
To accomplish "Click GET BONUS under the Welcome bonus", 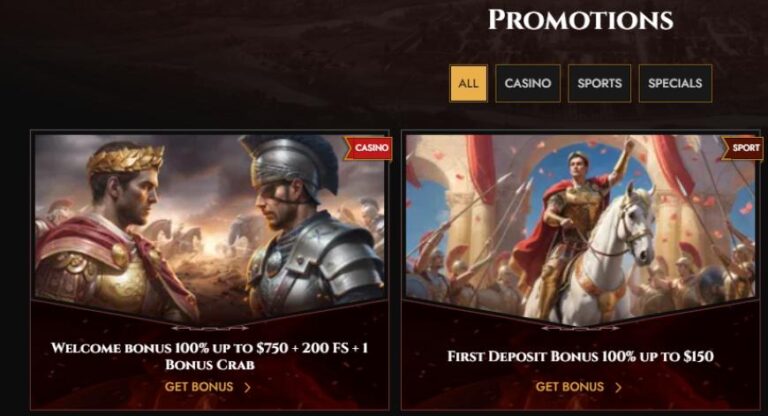I will [x=199, y=387].
